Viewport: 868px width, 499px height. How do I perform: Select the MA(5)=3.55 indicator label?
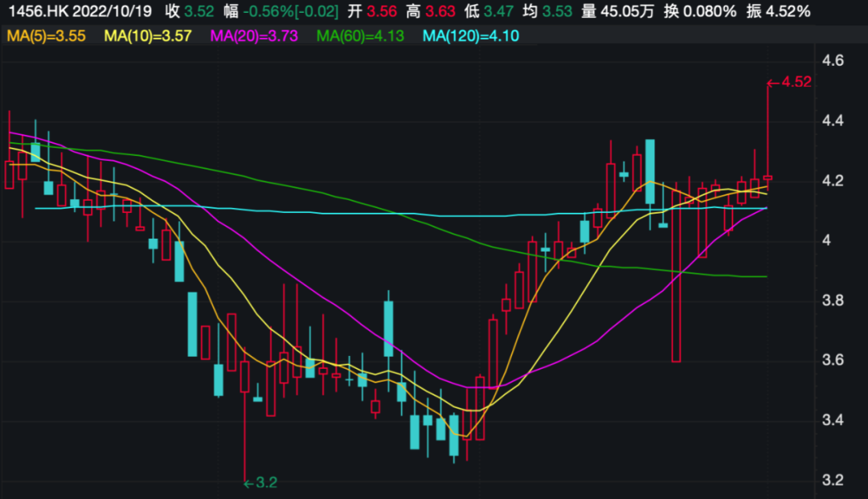click(46, 36)
